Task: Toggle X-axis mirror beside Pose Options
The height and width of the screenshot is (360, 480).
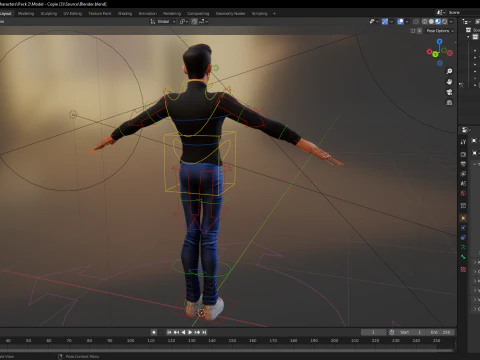Action: (420, 31)
